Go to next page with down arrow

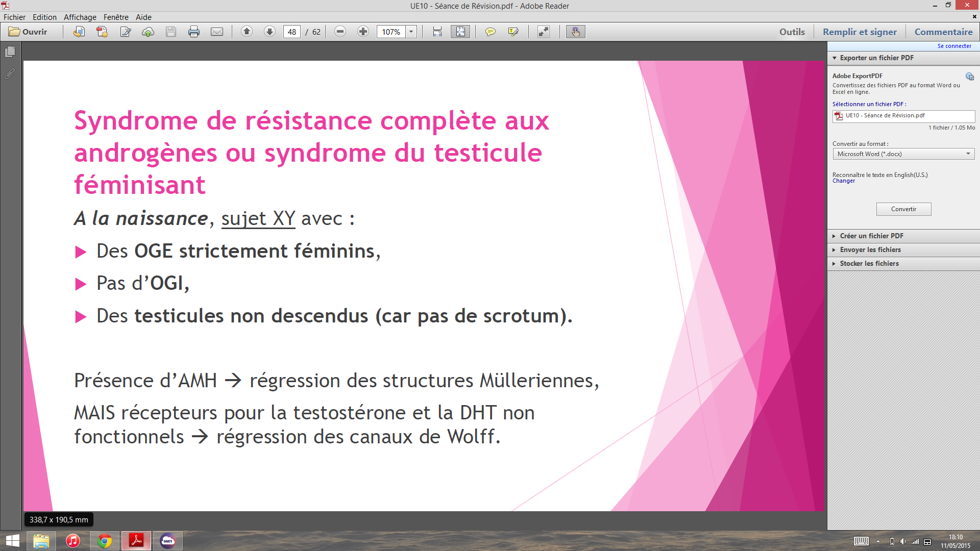[269, 32]
